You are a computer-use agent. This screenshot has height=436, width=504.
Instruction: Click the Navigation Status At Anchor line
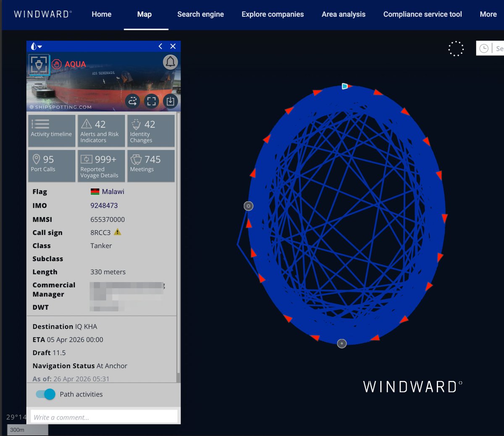tap(80, 366)
